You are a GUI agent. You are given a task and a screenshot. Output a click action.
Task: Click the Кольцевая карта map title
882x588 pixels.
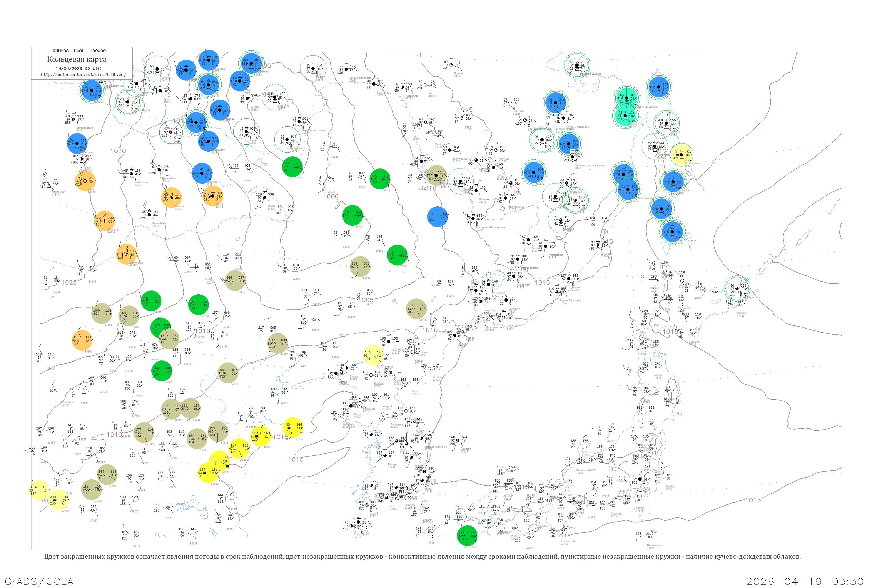pos(77,59)
